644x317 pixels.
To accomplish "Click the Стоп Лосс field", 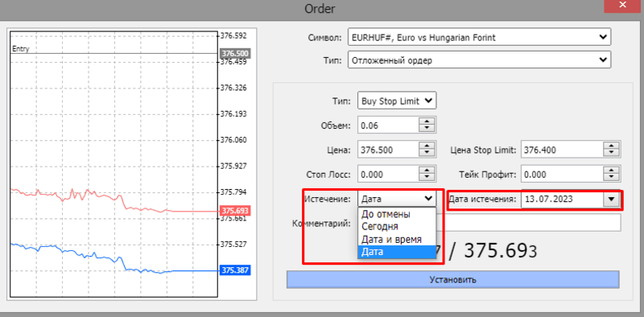I will click(388, 175).
